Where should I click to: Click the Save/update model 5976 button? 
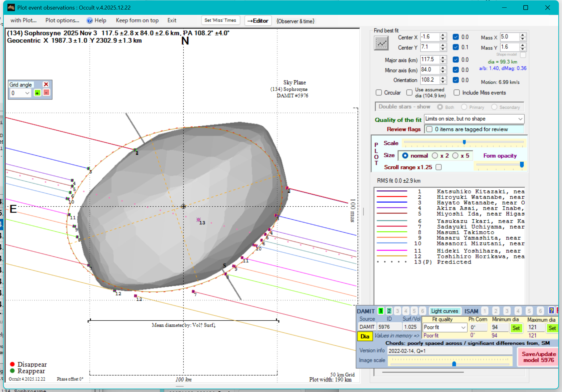click(538, 357)
